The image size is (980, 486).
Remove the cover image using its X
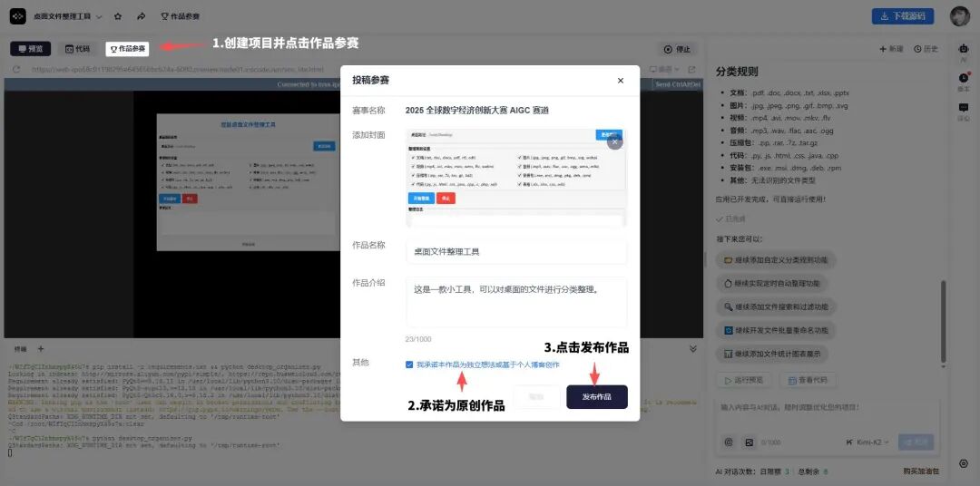(x=614, y=141)
